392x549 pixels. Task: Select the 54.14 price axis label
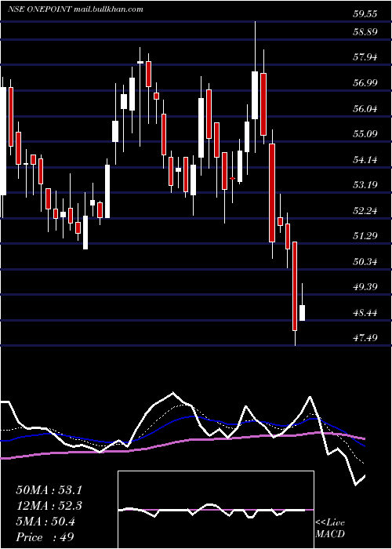click(365, 160)
